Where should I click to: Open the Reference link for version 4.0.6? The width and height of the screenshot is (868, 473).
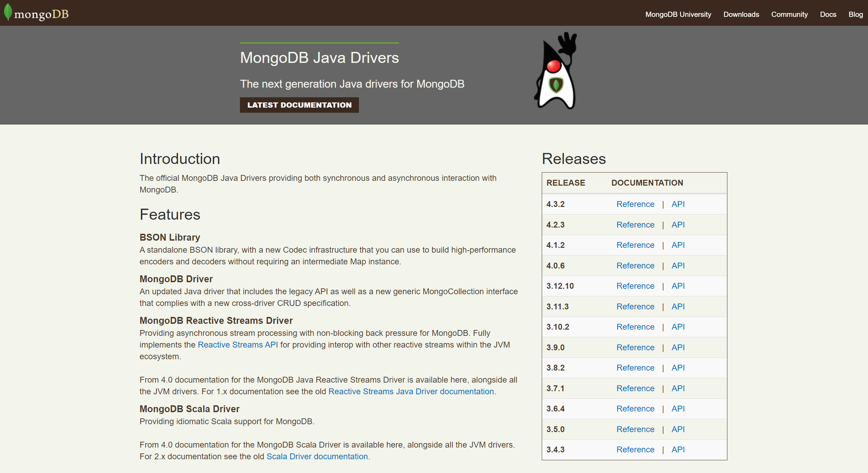click(635, 266)
